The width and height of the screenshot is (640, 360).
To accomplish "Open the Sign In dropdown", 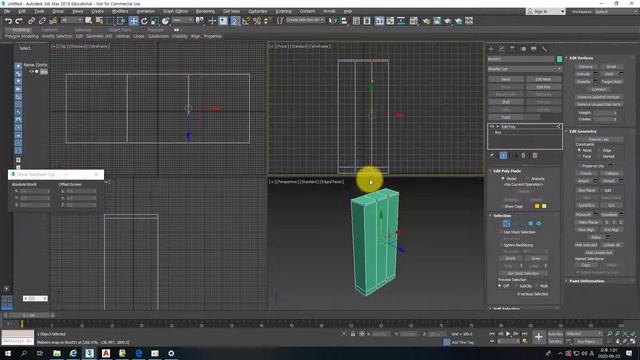I will [x=546, y=11].
